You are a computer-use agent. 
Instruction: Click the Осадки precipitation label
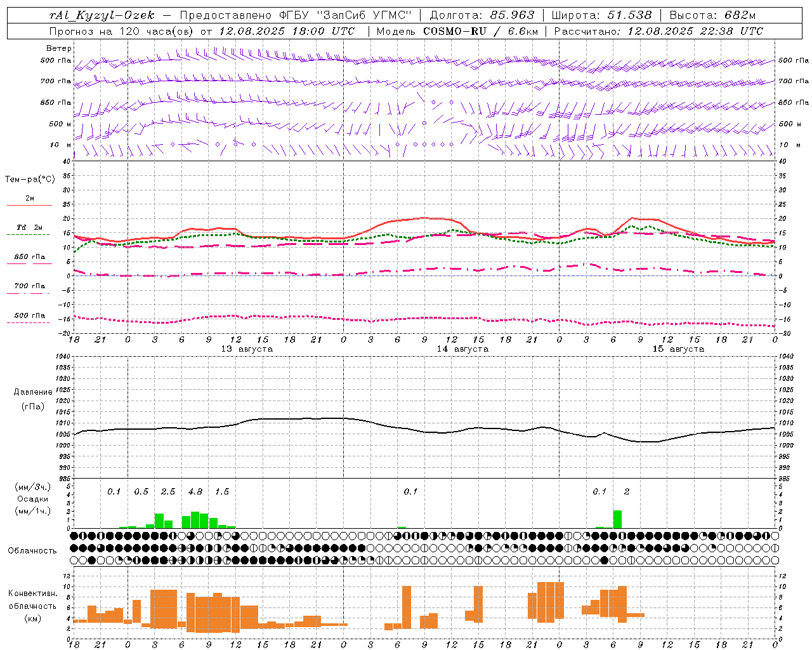click(33, 499)
